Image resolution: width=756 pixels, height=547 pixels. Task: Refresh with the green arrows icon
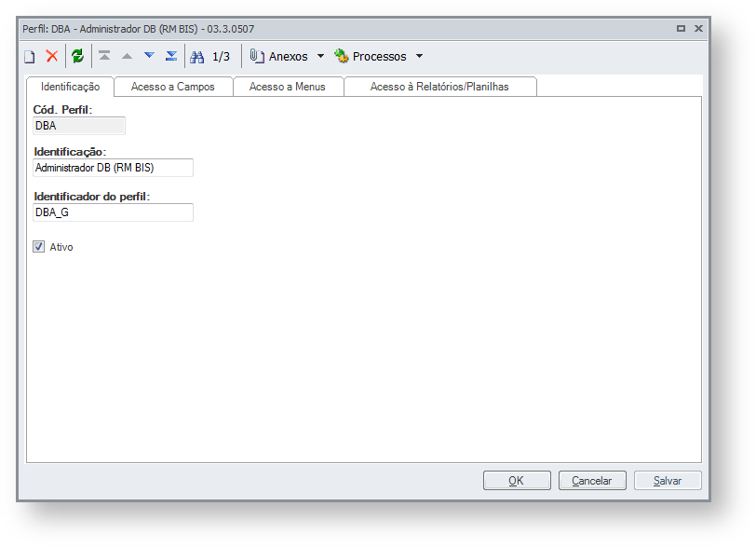pos(77,57)
